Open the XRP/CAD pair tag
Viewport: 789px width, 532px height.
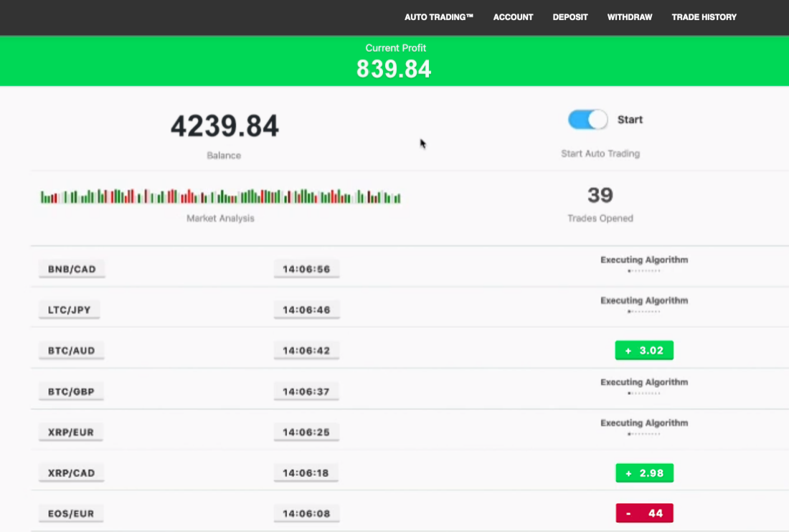(72, 473)
